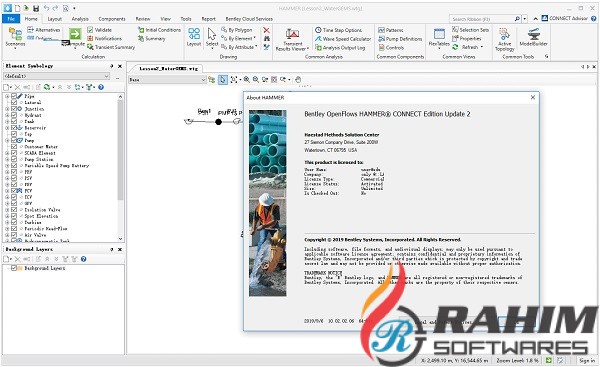Open Time Step Options

click(338, 29)
